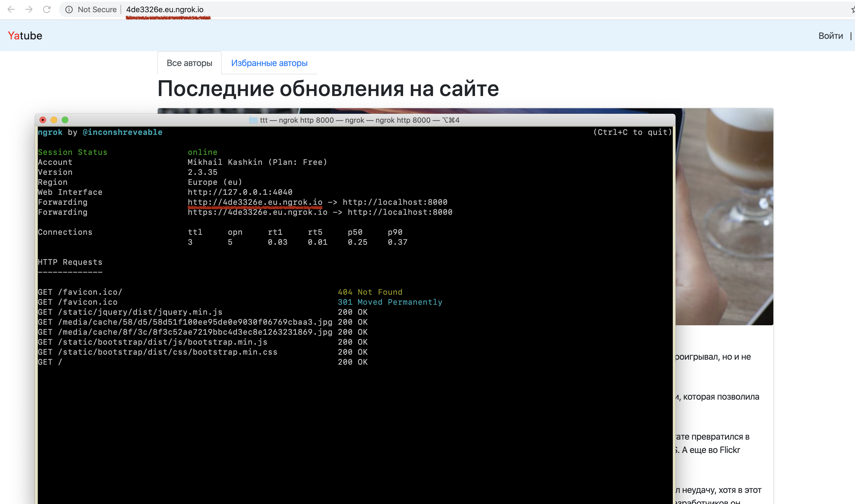Image resolution: width=855 pixels, height=504 pixels.
Task: Click the terminal window title text
Action: [x=359, y=120]
